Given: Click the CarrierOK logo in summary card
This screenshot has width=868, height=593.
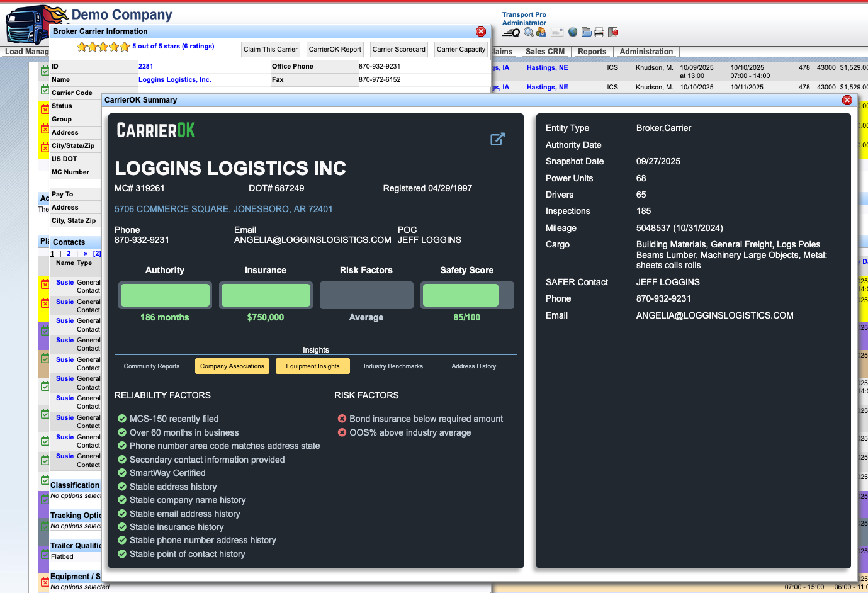Looking at the screenshot, I should tap(156, 130).
